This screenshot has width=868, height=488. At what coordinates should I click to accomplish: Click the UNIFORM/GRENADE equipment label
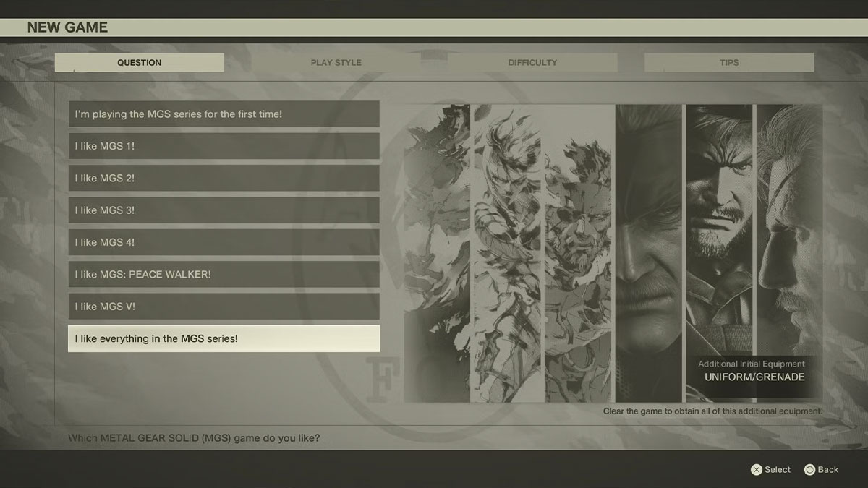pyautogui.click(x=753, y=377)
